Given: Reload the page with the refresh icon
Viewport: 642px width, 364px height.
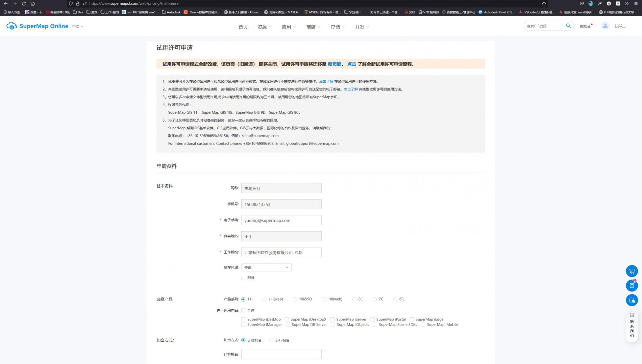Looking at the screenshot, I should click(24, 4).
